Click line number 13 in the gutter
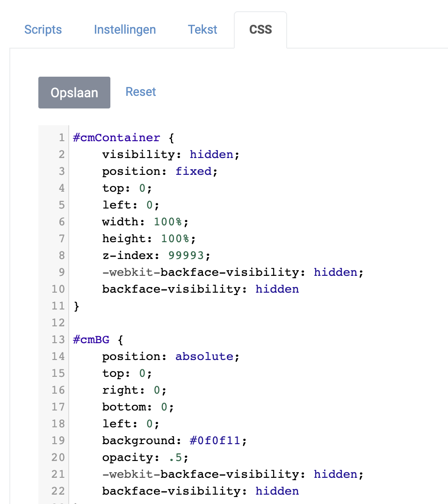Screen dimensions: 448x504 coord(58,339)
